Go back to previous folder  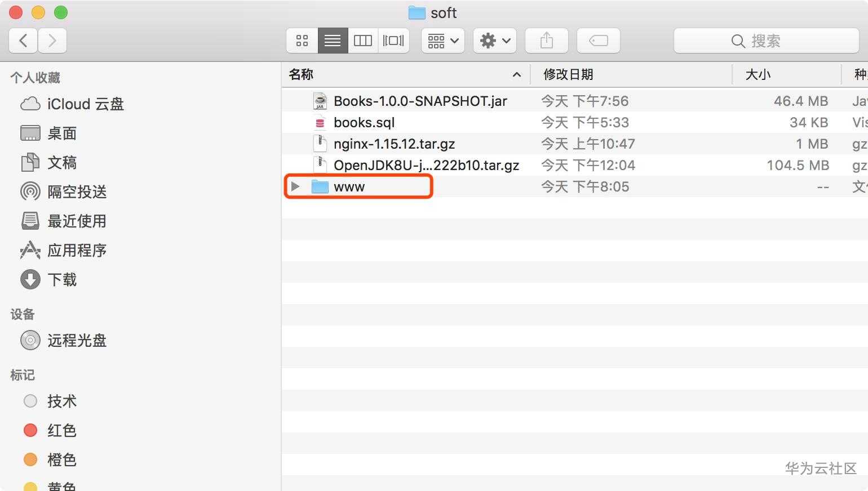coord(24,41)
